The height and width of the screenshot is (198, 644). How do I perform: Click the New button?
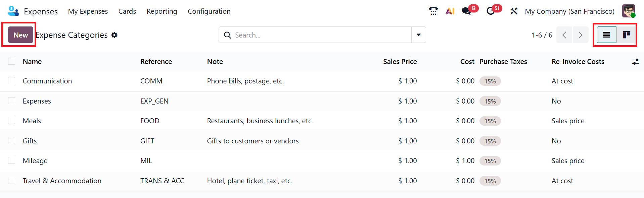pyautogui.click(x=20, y=35)
